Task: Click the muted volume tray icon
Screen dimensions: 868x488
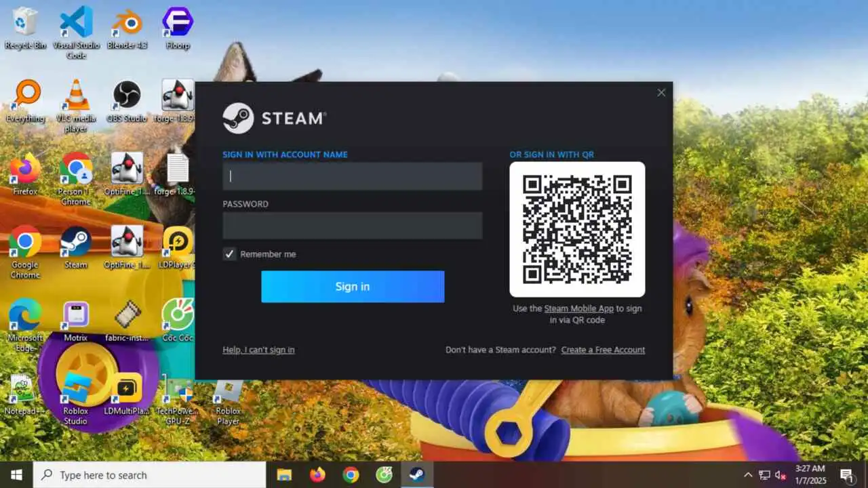Action: click(x=781, y=474)
